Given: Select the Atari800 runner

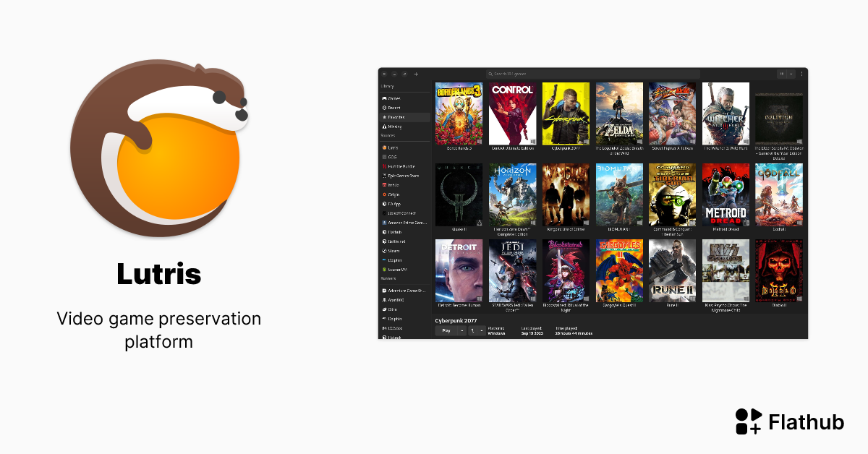Looking at the screenshot, I should point(405,300).
